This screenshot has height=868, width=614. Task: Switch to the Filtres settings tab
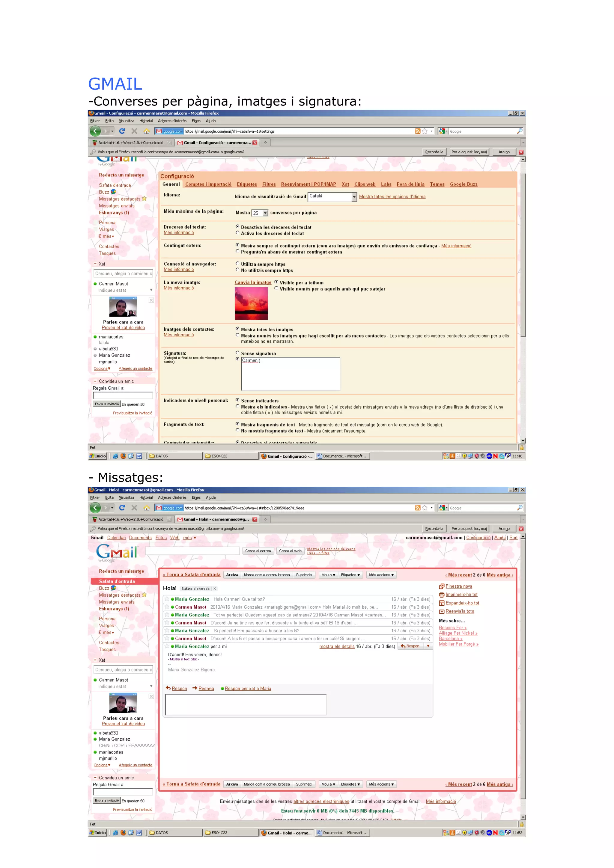click(269, 184)
